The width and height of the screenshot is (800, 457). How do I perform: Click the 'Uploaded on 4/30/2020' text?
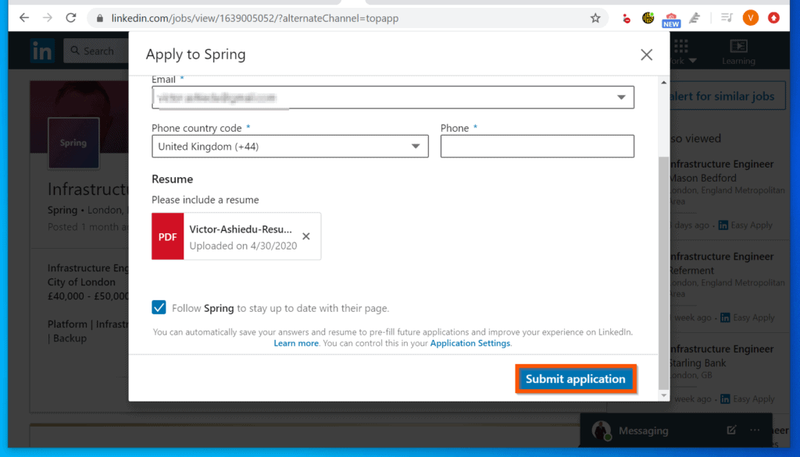coord(243,246)
